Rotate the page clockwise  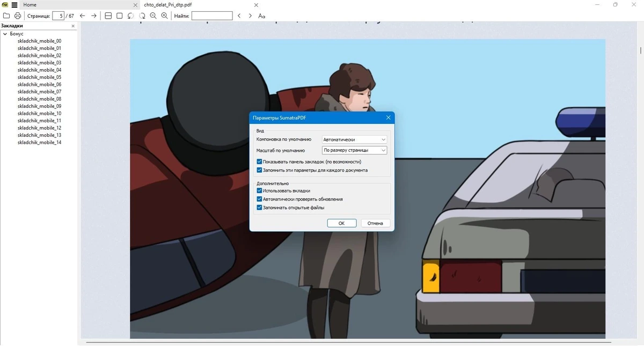[x=142, y=16]
